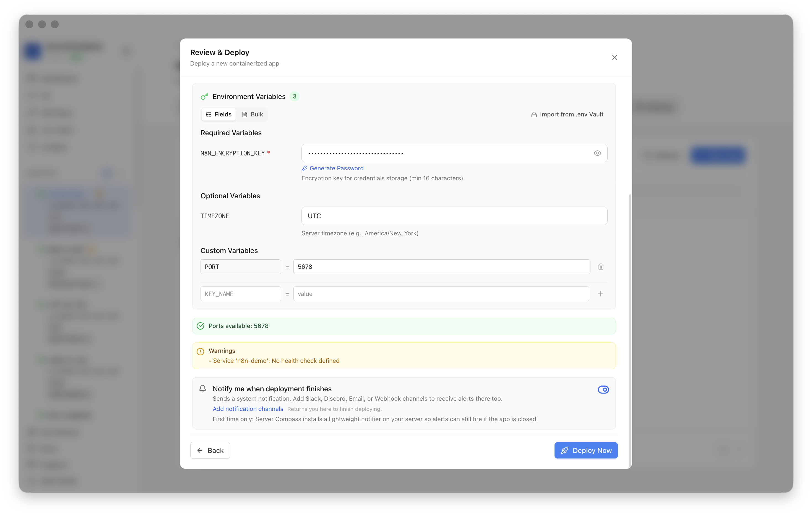Click the empty value field
Viewport: 812px width, 516px height.
(441, 294)
